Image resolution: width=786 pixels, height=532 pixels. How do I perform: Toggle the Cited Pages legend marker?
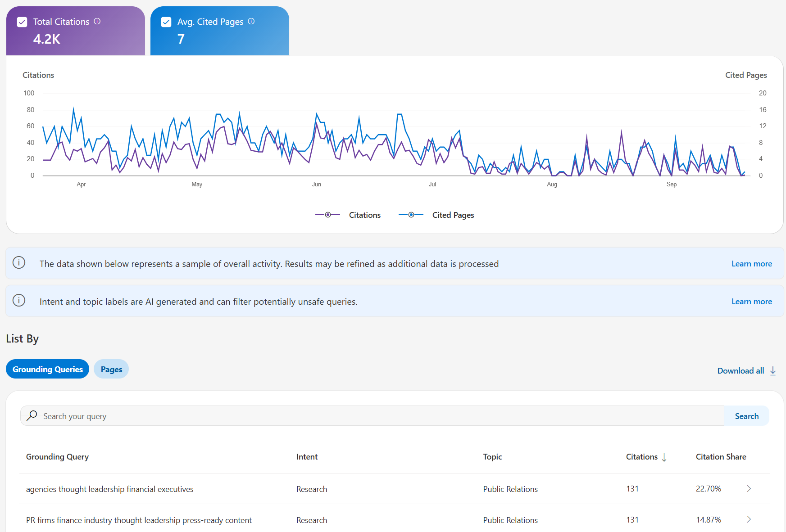(411, 215)
